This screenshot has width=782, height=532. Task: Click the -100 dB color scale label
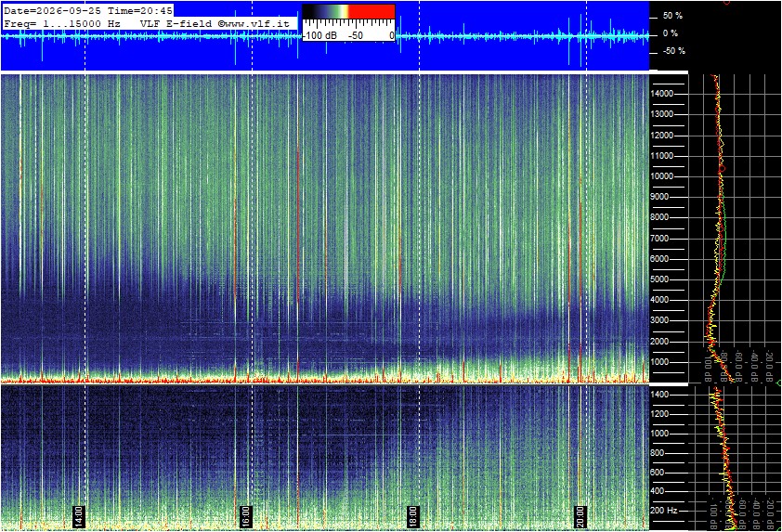click(x=319, y=36)
